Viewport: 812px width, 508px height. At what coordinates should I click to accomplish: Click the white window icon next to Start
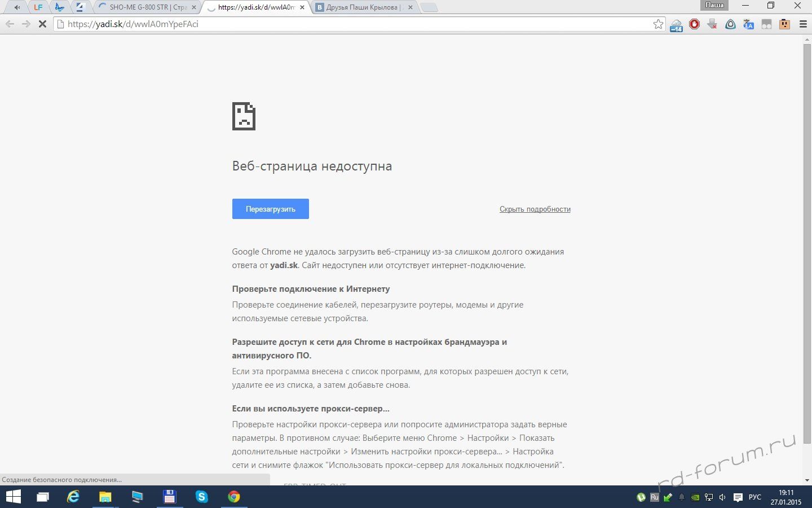(x=43, y=497)
